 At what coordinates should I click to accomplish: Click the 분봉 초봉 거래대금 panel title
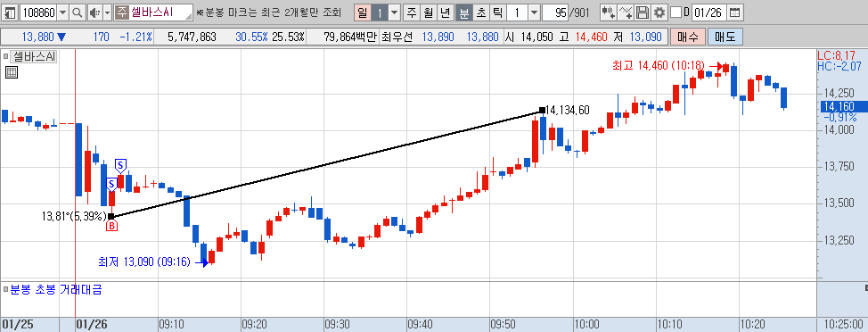tap(56, 289)
